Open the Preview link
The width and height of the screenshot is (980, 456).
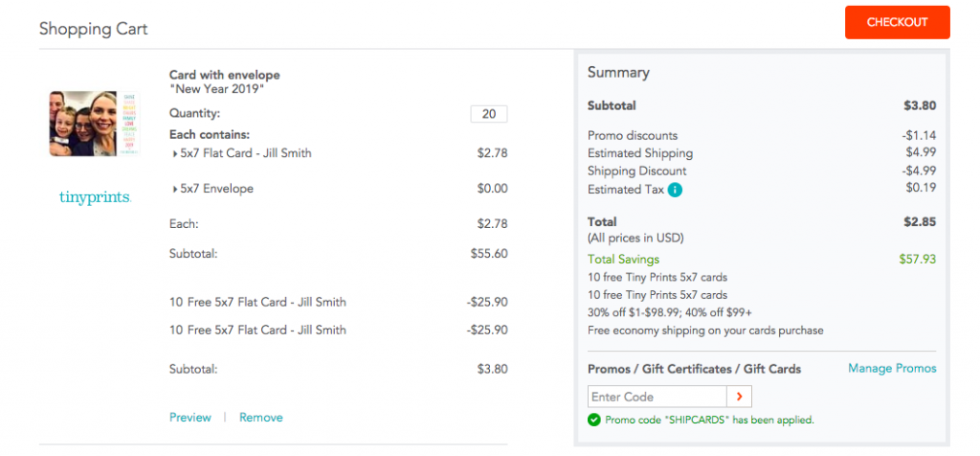click(190, 418)
